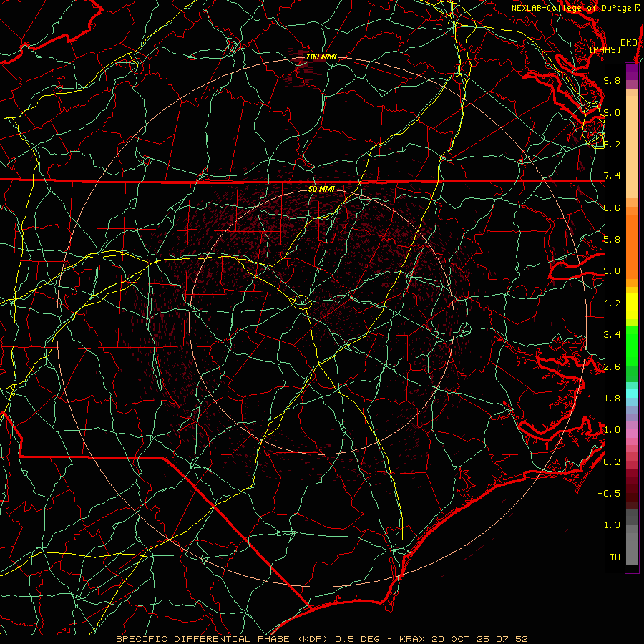This screenshot has height=644, width=644.
Task: Click the 1.8 value on the color scale
Action: (612, 399)
